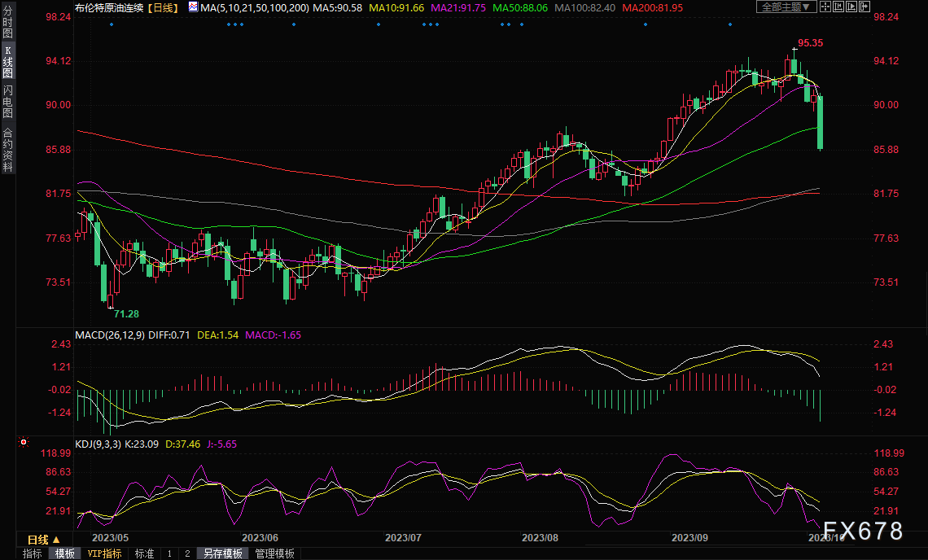Expand the 全部主题 dropdown
Screen dimensions: 928x560
point(786,7)
